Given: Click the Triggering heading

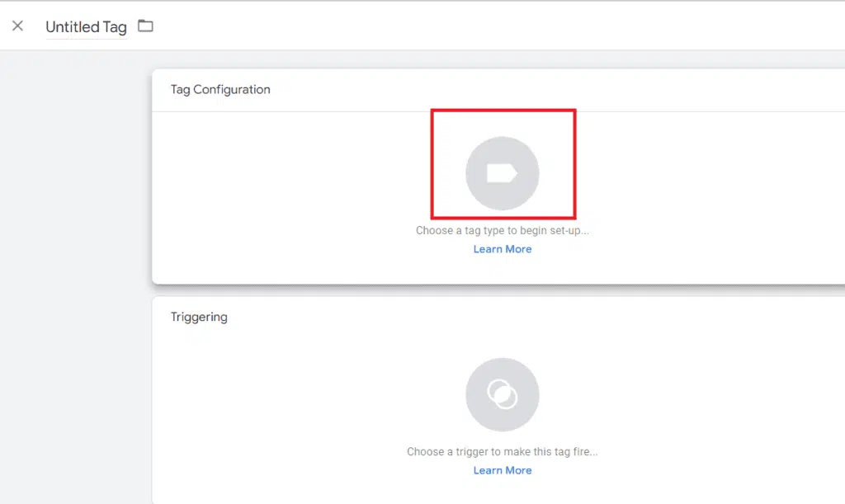Looking at the screenshot, I should [199, 317].
